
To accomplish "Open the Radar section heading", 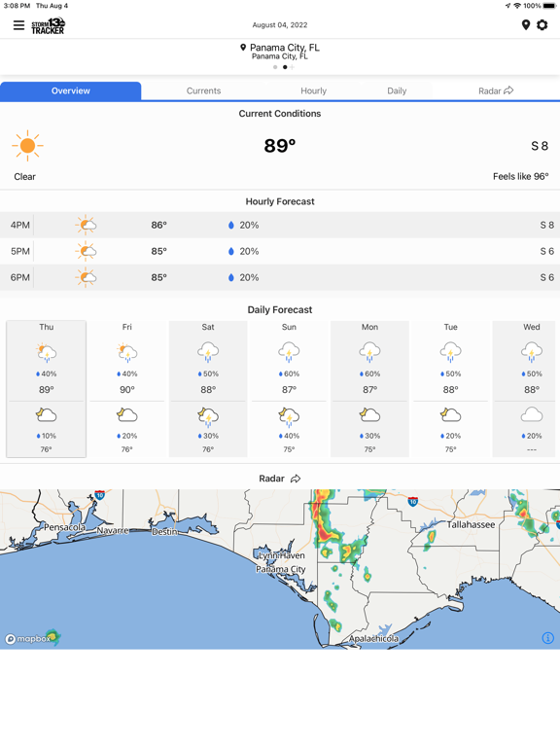I will (x=271, y=479).
